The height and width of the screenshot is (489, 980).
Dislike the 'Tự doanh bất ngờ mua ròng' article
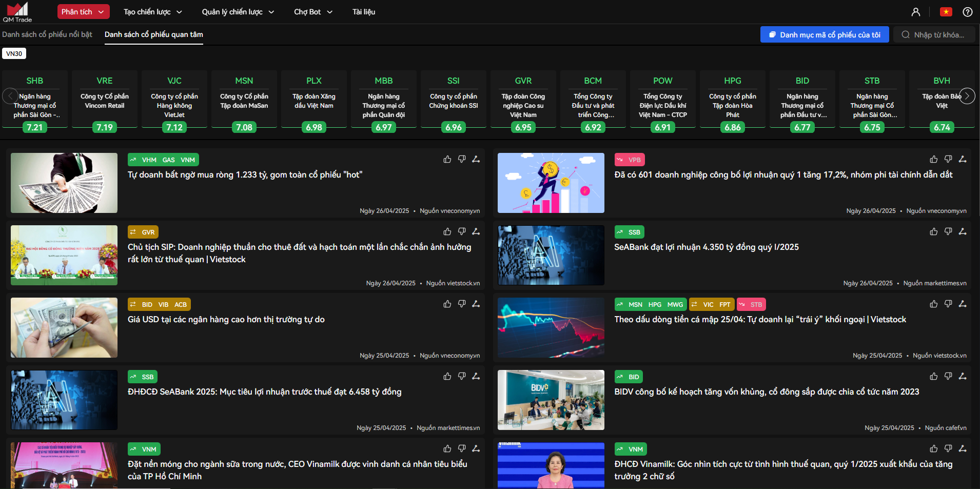(462, 160)
